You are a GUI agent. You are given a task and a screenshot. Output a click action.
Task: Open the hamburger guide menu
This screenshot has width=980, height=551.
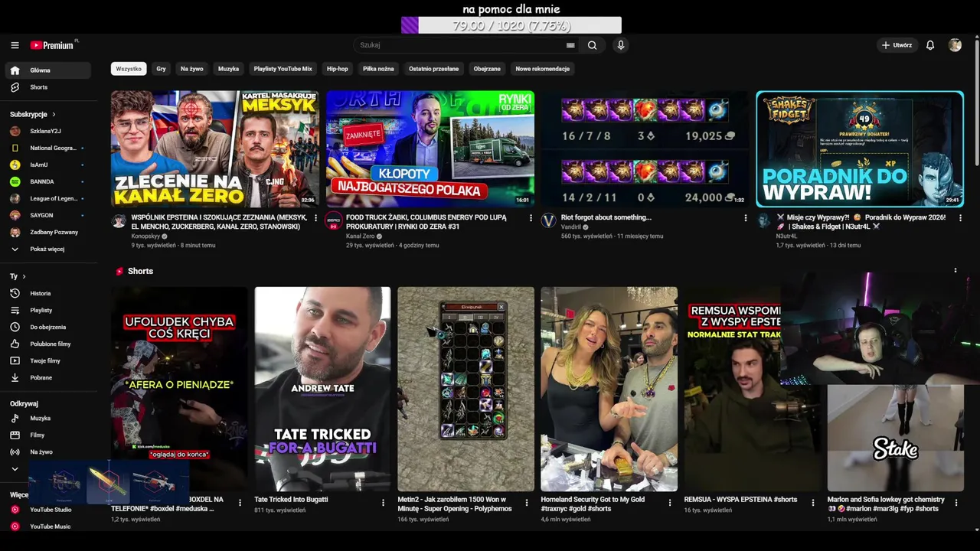(x=15, y=45)
